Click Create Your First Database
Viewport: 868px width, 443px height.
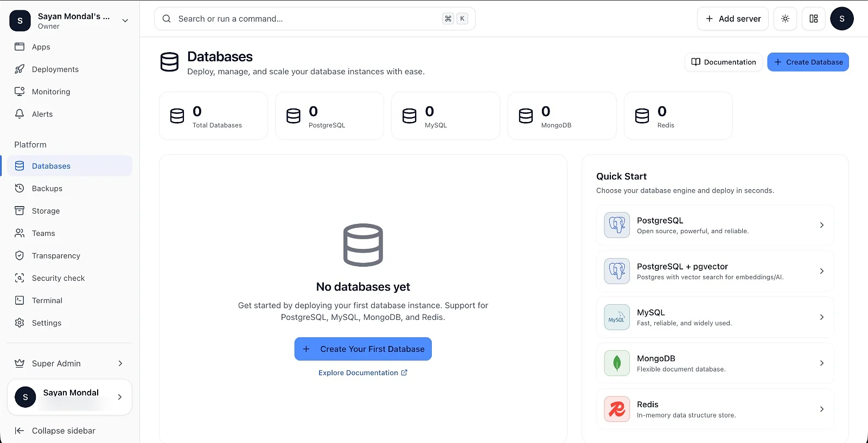point(363,349)
